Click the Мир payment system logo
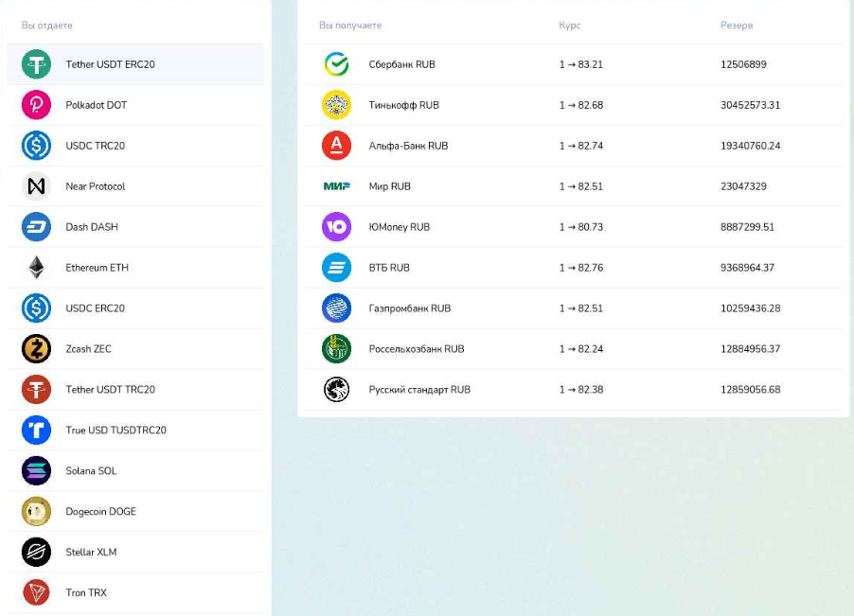Viewport: 854px width, 616px height. pos(337,186)
